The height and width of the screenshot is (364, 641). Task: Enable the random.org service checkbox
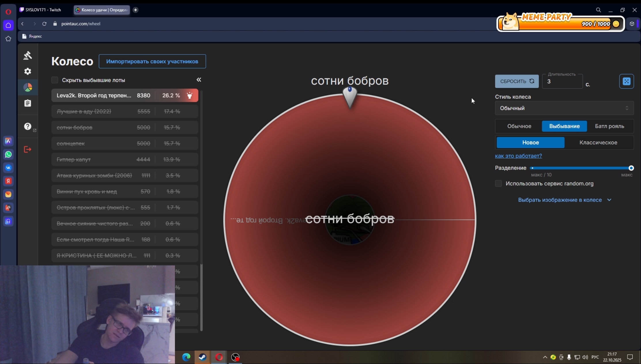click(498, 183)
